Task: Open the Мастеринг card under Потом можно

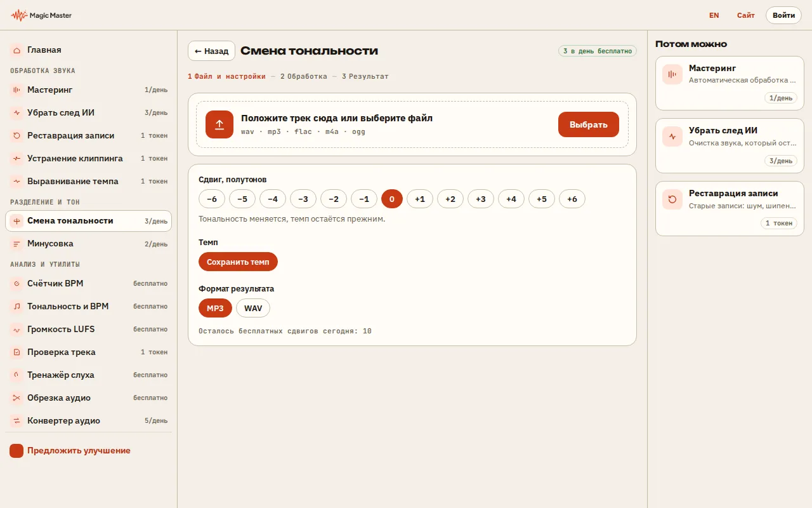Action: tap(729, 83)
